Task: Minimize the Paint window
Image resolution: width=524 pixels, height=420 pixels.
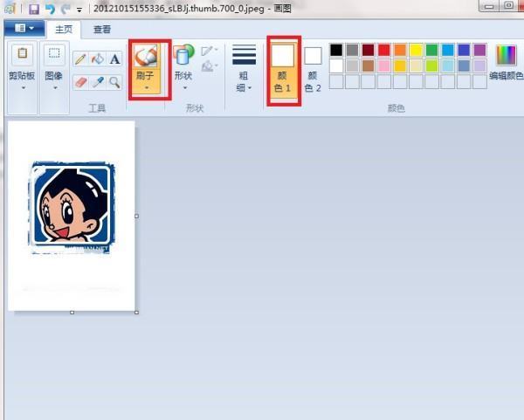Action: [x=489, y=6]
